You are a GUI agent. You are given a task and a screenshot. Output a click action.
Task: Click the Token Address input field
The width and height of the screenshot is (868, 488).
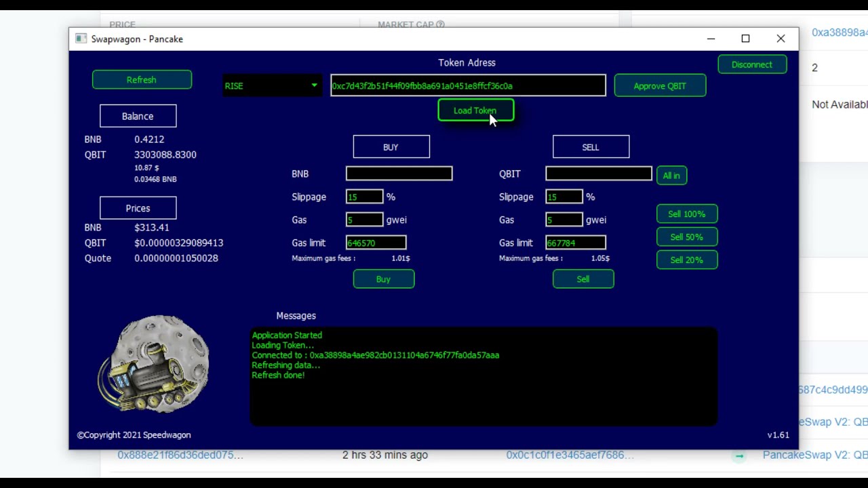coord(468,86)
